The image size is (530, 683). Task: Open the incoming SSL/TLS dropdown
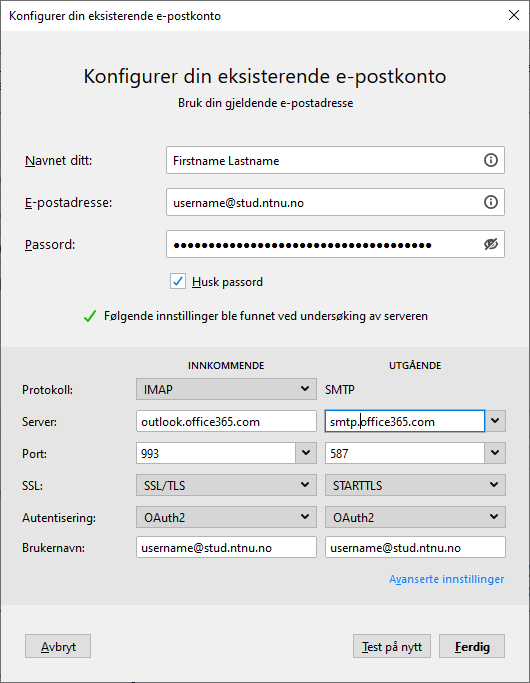226,485
